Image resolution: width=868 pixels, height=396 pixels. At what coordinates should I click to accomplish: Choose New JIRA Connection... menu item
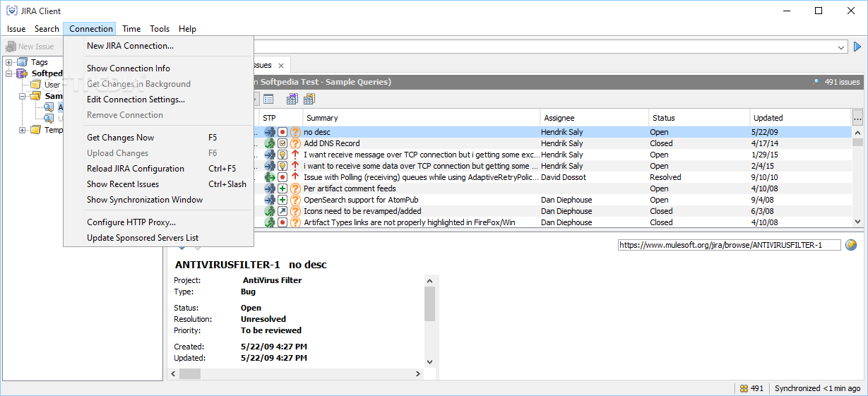tap(158, 46)
